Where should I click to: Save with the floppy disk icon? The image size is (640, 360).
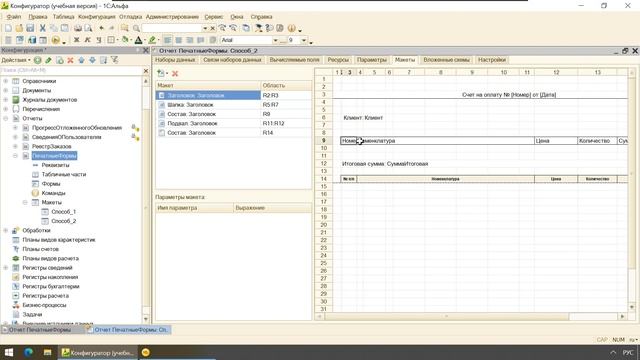pyautogui.click(x=30, y=28)
